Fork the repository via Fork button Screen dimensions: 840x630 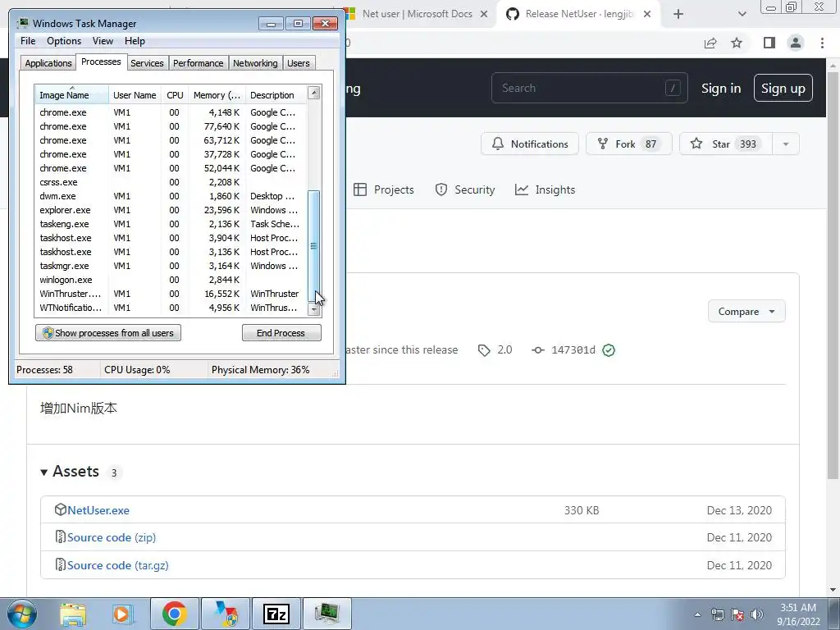pyautogui.click(x=628, y=144)
